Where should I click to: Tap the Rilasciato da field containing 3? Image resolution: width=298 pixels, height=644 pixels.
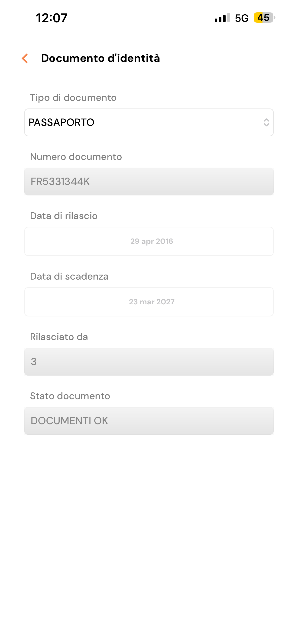tap(149, 361)
